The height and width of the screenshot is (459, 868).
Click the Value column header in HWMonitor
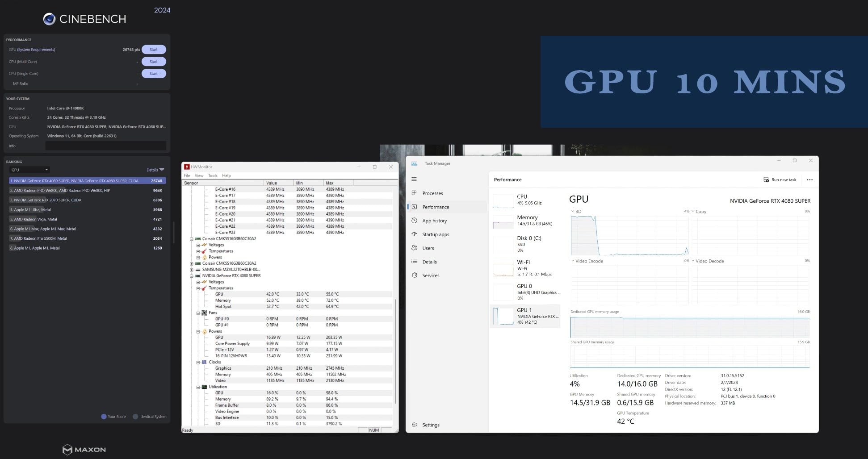[x=279, y=183]
